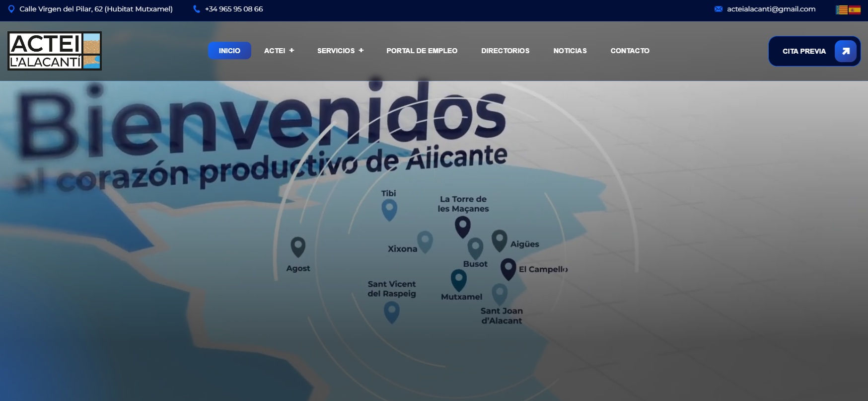
Task: Go to the INICIO menu item
Action: coord(229,51)
